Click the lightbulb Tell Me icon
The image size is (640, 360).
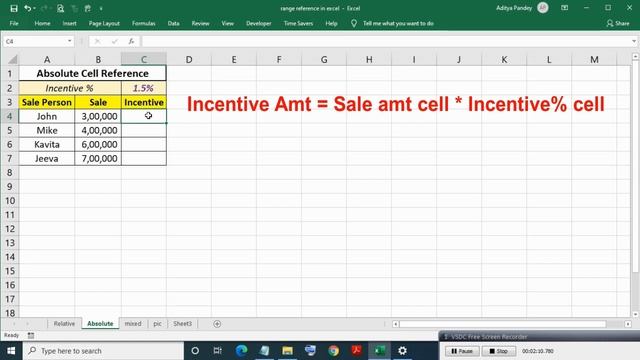point(354,24)
